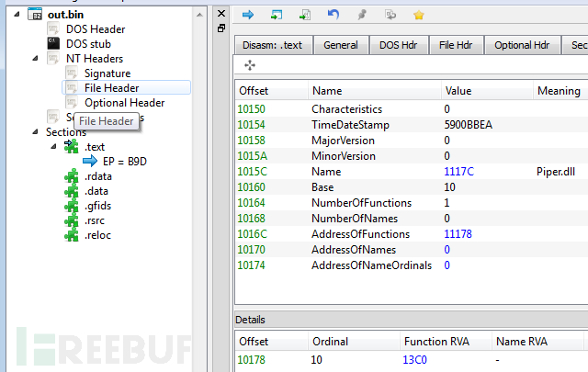Click the DOS stub console icon
This screenshot has width=588, height=372.
click(x=54, y=44)
